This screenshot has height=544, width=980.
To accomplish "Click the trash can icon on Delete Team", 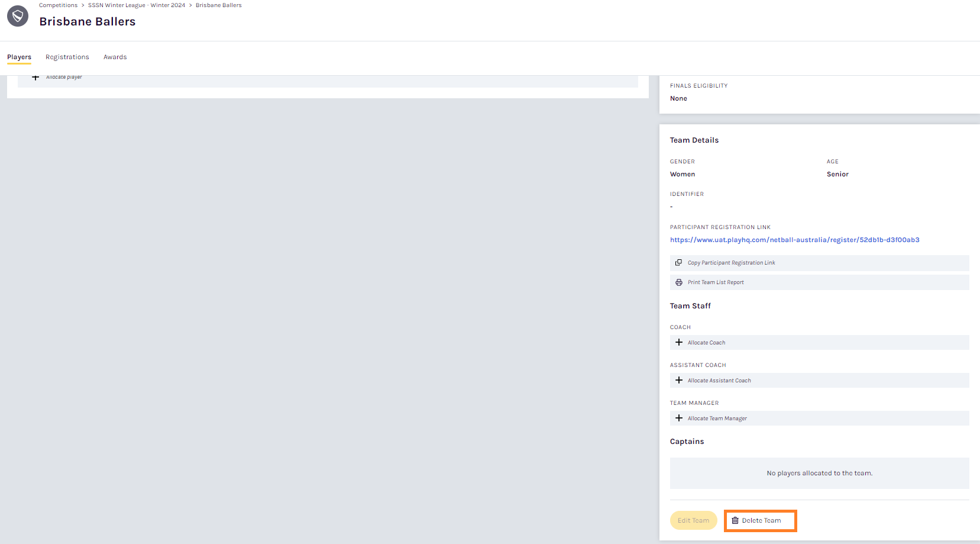I will (x=735, y=521).
